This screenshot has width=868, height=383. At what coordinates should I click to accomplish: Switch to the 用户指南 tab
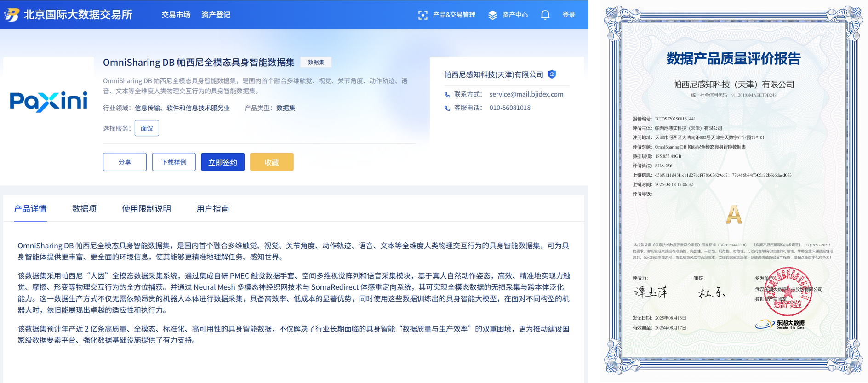tap(212, 209)
